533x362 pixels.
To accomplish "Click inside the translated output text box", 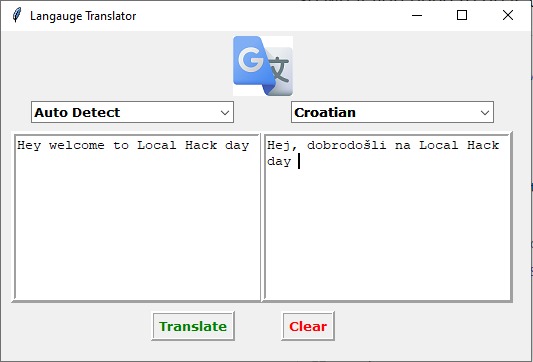I will [388, 217].
